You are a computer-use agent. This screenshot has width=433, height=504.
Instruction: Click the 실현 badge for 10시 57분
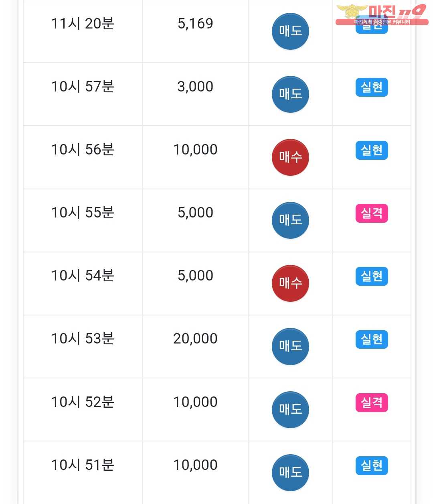click(372, 87)
